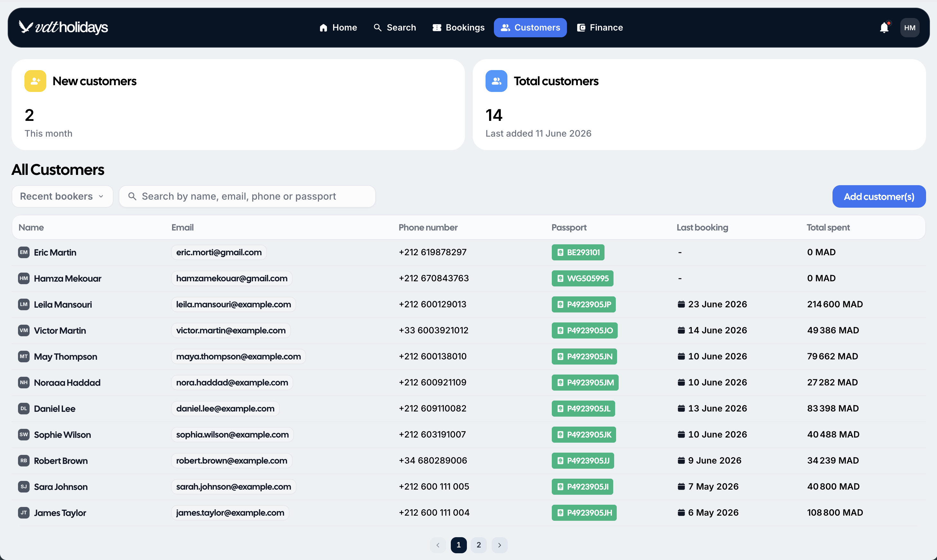Click the Last booking column header

coord(702,227)
